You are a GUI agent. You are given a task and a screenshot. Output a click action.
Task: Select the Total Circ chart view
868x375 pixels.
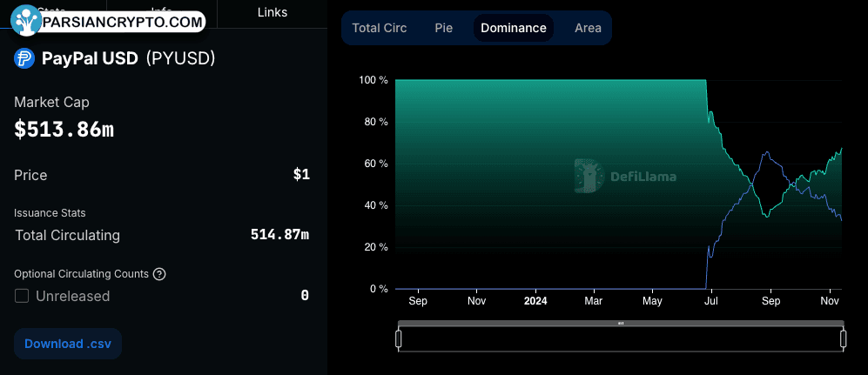point(380,28)
